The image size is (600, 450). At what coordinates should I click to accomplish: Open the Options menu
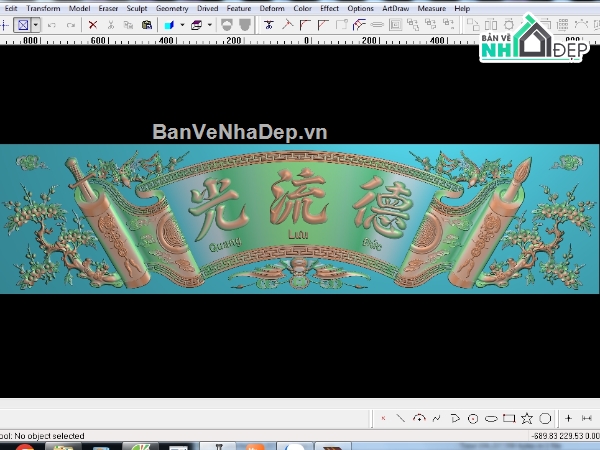tap(360, 8)
